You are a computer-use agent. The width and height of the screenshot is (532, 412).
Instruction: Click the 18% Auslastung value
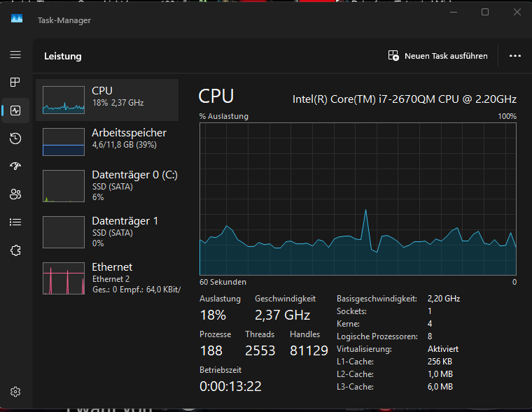[213, 315]
